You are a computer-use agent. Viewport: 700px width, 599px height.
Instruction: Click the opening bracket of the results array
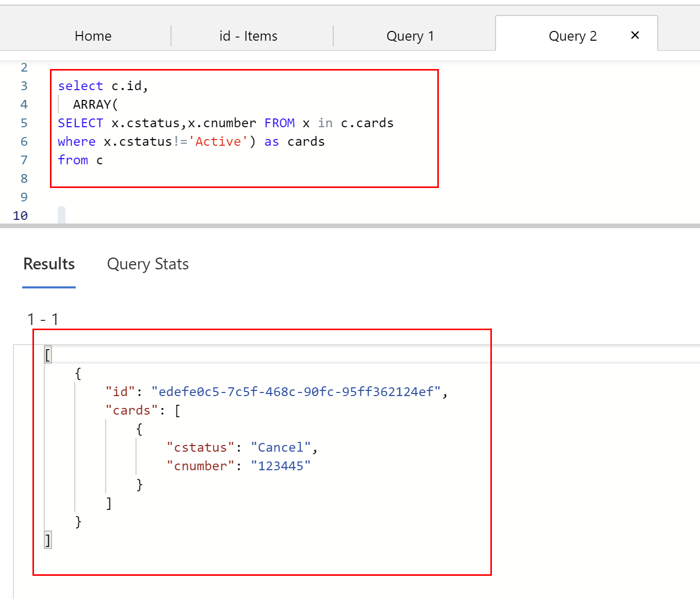click(x=48, y=354)
